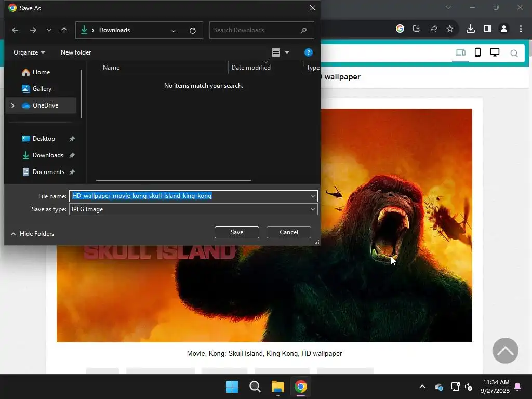Screen dimensions: 532x399
Task: Open the File name history dropdown
Action: (x=313, y=196)
